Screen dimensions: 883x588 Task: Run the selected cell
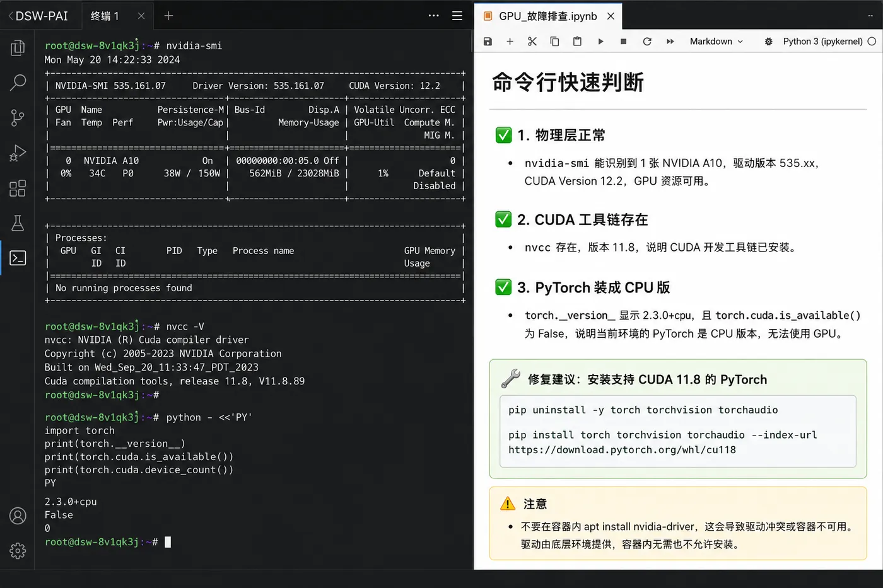pos(600,42)
